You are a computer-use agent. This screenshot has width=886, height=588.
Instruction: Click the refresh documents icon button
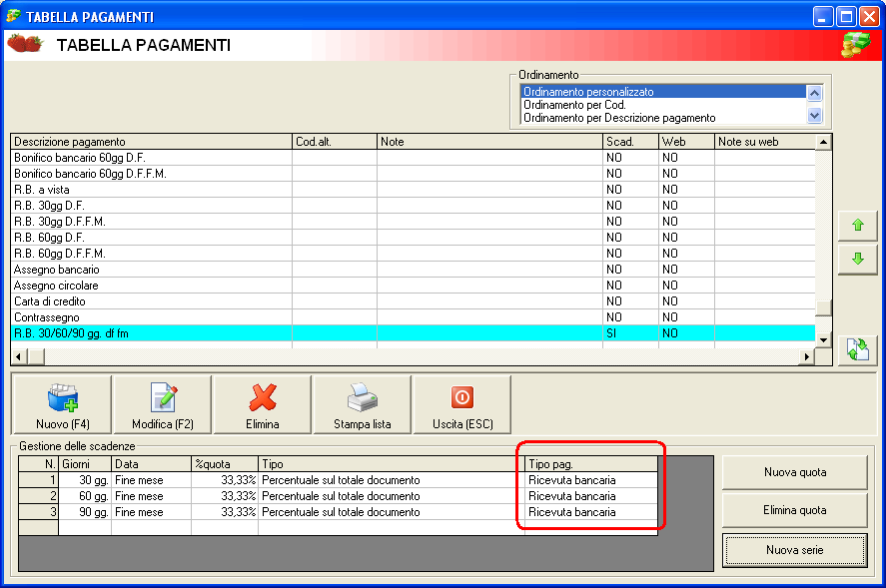pyautogui.click(x=858, y=349)
